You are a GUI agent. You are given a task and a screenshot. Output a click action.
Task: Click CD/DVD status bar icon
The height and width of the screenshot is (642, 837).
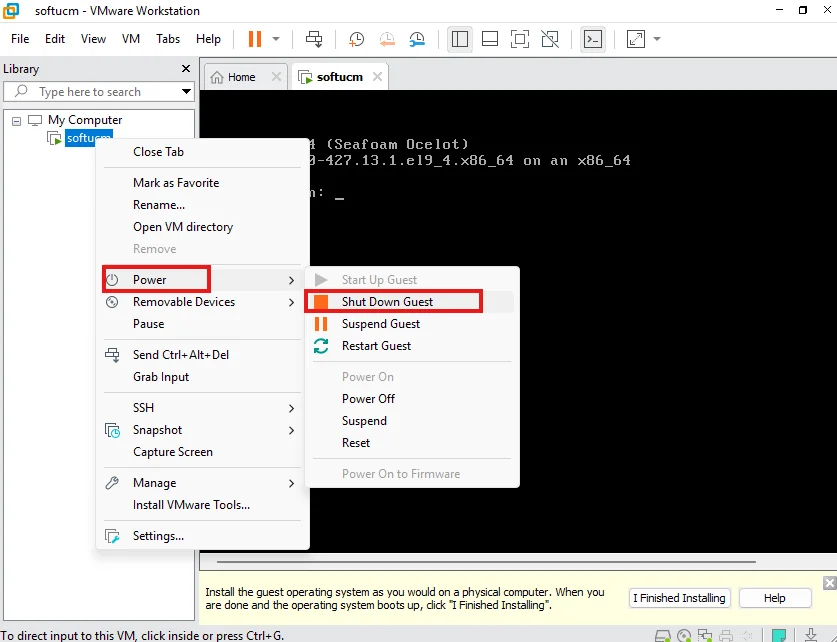click(684, 636)
